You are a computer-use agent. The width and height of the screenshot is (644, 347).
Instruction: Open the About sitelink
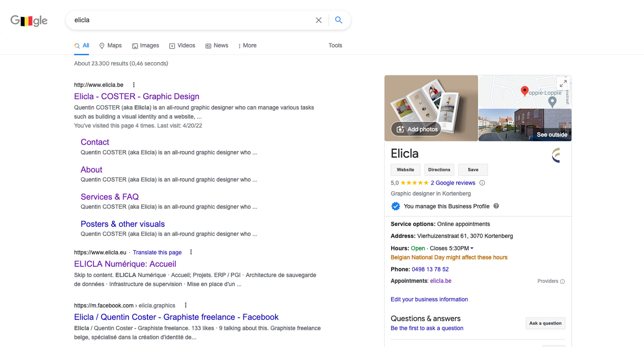[92, 170]
